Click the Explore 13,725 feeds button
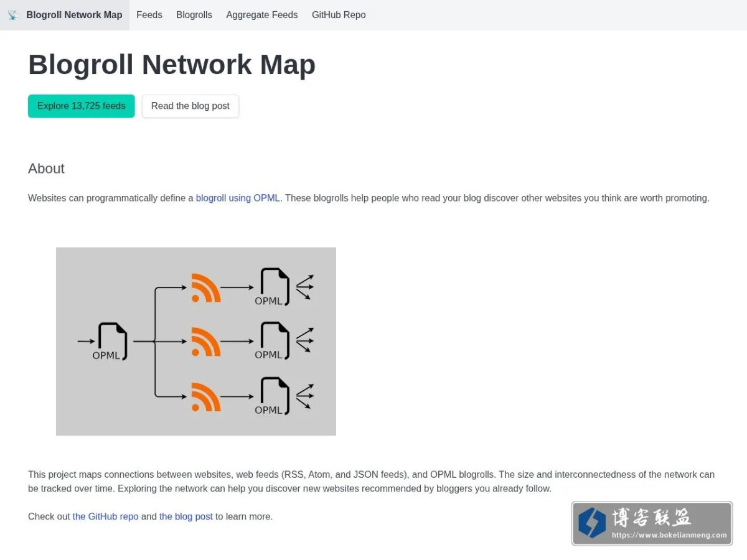The width and height of the screenshot is (747, 560). [82, 106]
